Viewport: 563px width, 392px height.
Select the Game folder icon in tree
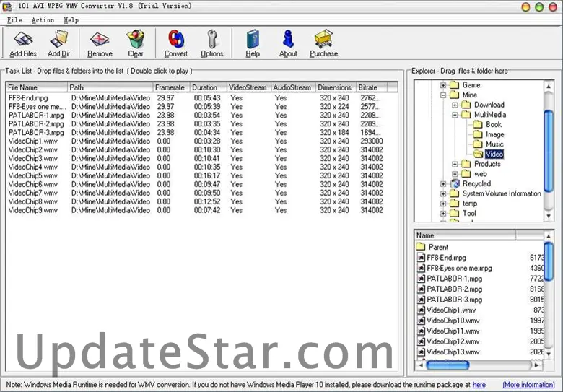(455, 85)
